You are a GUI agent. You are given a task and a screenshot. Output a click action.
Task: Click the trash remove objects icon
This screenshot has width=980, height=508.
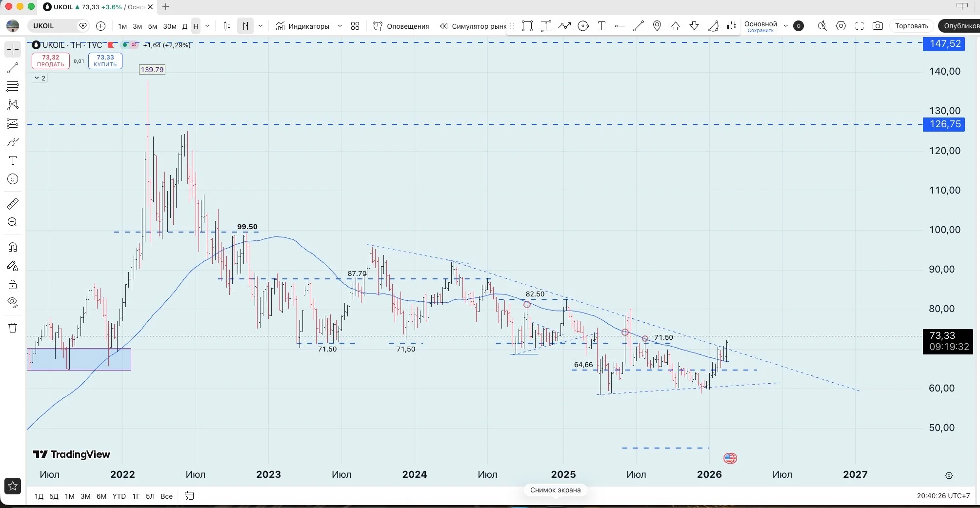point(13,327)
